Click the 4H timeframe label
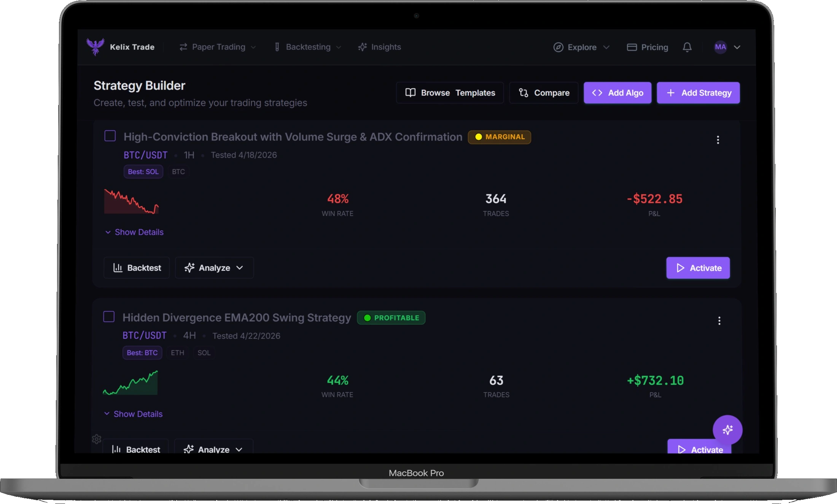Image resolution: width=837 pixels, height=504 pixels. 189,335
